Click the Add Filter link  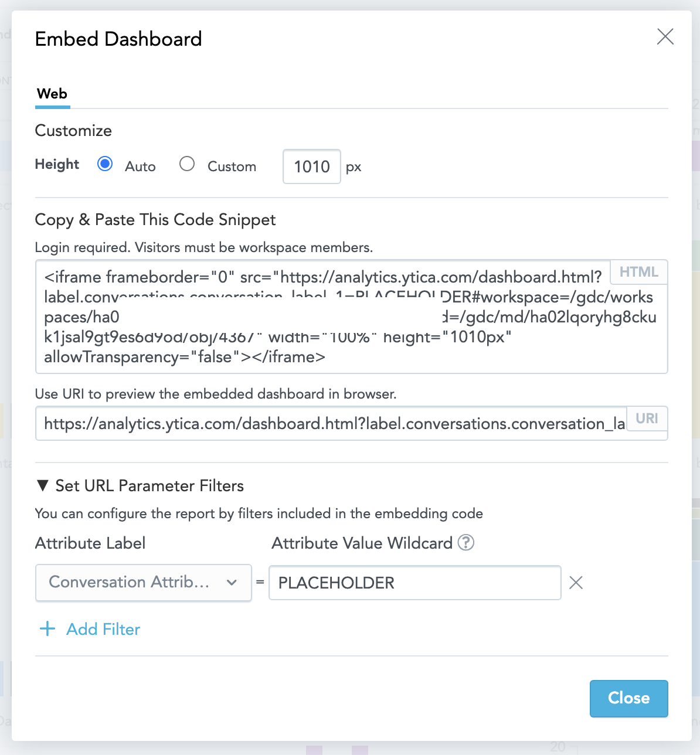103,629
